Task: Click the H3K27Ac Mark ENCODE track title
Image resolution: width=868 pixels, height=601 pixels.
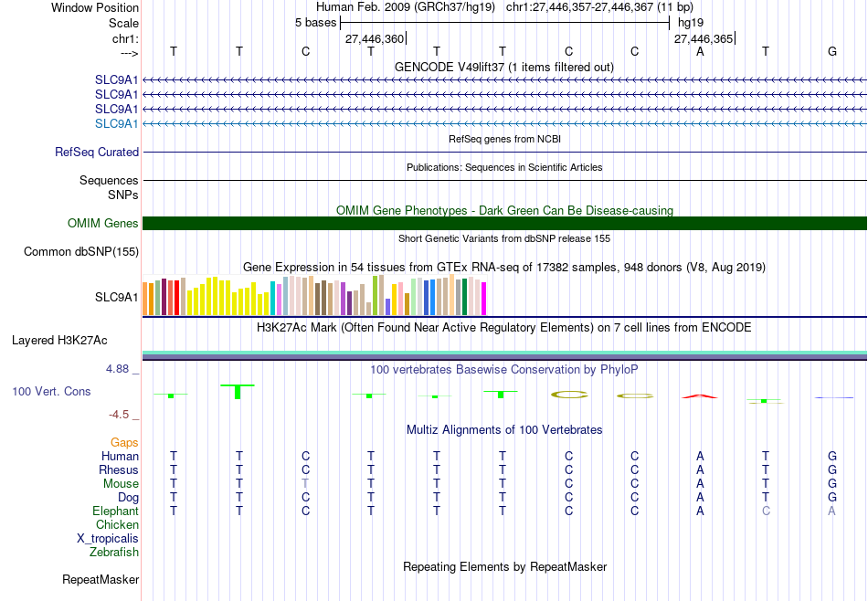Action: (x=504, y=328)
